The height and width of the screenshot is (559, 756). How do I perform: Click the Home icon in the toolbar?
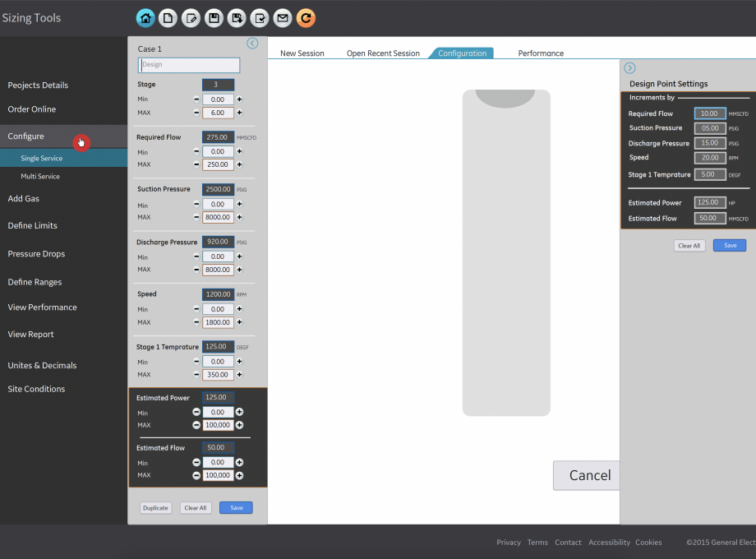point(145,17)
